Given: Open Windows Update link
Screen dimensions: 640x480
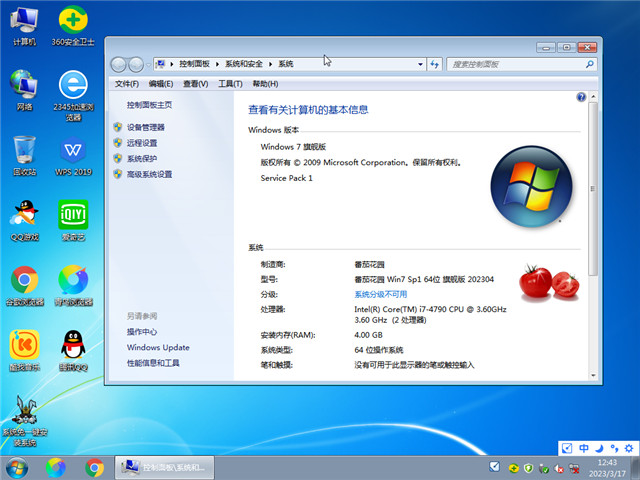Looking at the screenshot, I should pos(158,347).
